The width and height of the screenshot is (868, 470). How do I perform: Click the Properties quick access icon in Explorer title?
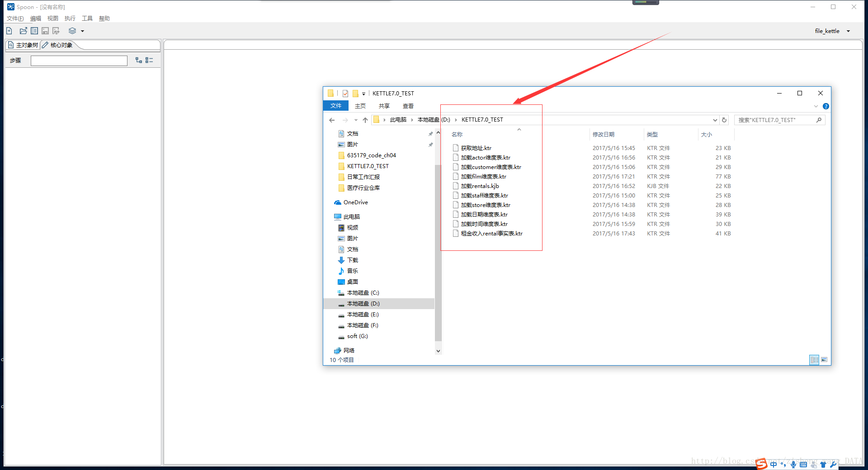coord(345,94)
